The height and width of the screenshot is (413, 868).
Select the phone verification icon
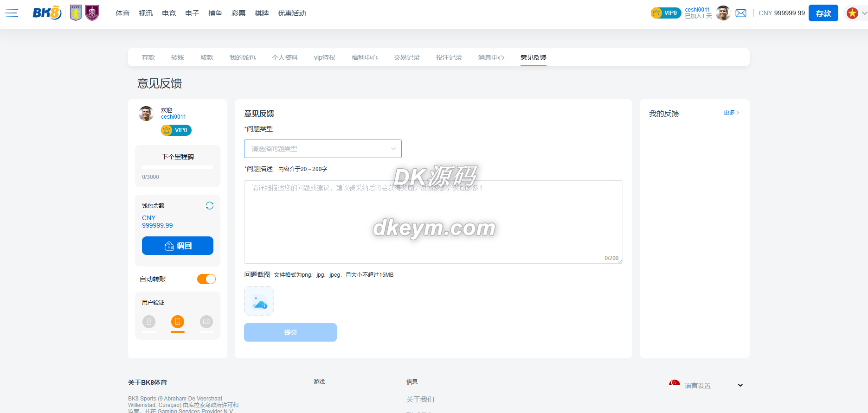pos(178,322)
